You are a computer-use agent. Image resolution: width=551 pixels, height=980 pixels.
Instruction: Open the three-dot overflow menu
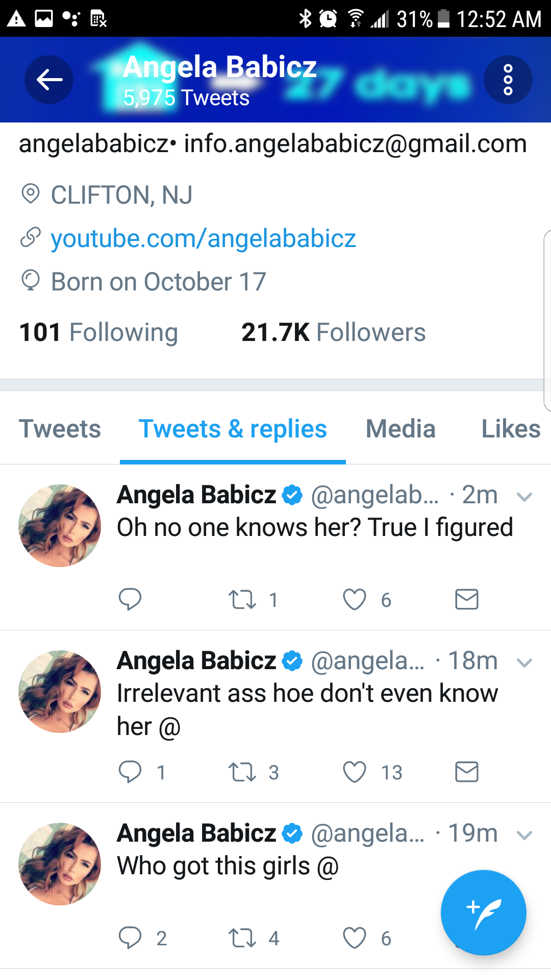click(x=508, y=80)
